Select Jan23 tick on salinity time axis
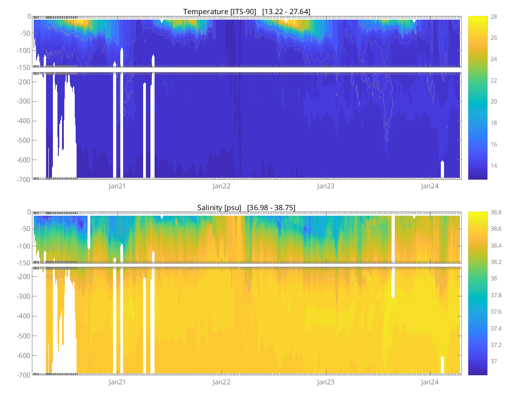This screenshot has width=532, height=399. 325,382
